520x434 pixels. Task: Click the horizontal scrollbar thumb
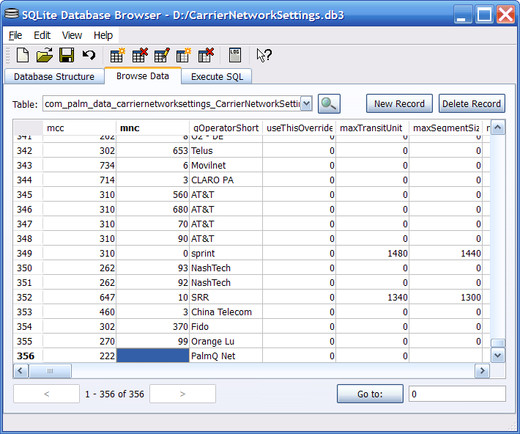(50, 371)
